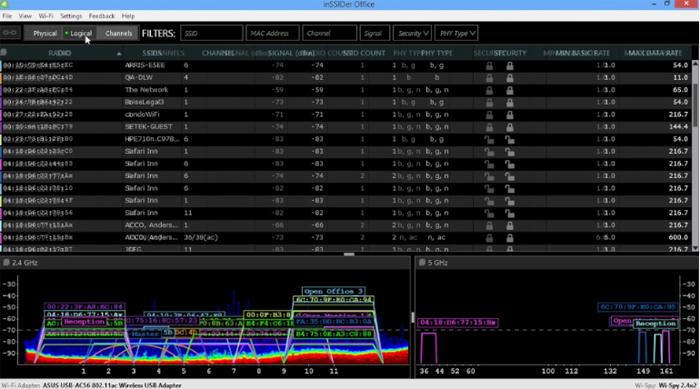Select the QA-DLW network row
Viewport: 700px width, 389px height.
346,78
